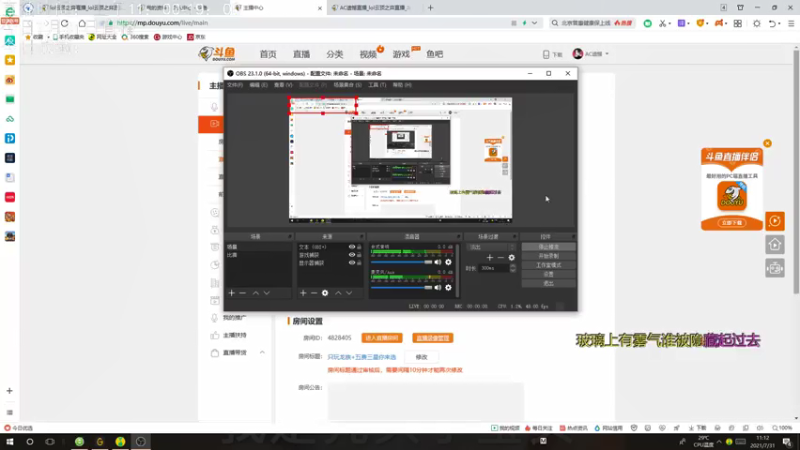
Task: Click the 修改 button beside room title
Action: (421, 357)
